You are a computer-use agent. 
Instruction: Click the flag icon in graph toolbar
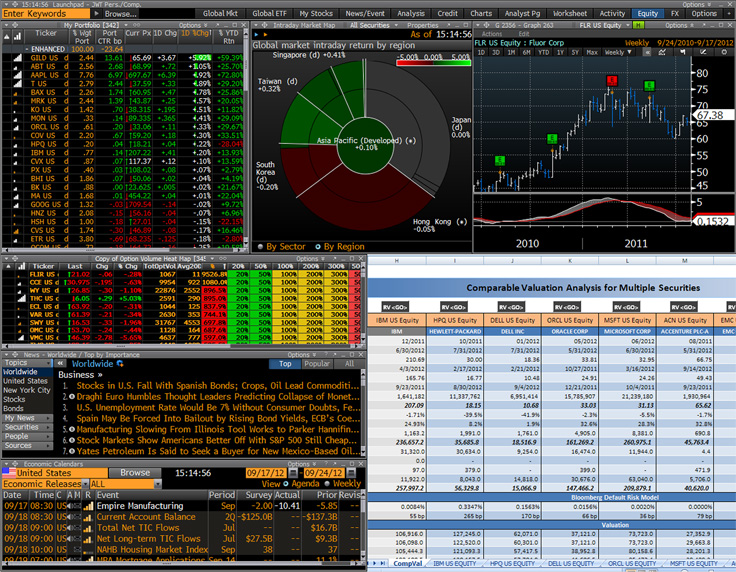pos(682,53)
